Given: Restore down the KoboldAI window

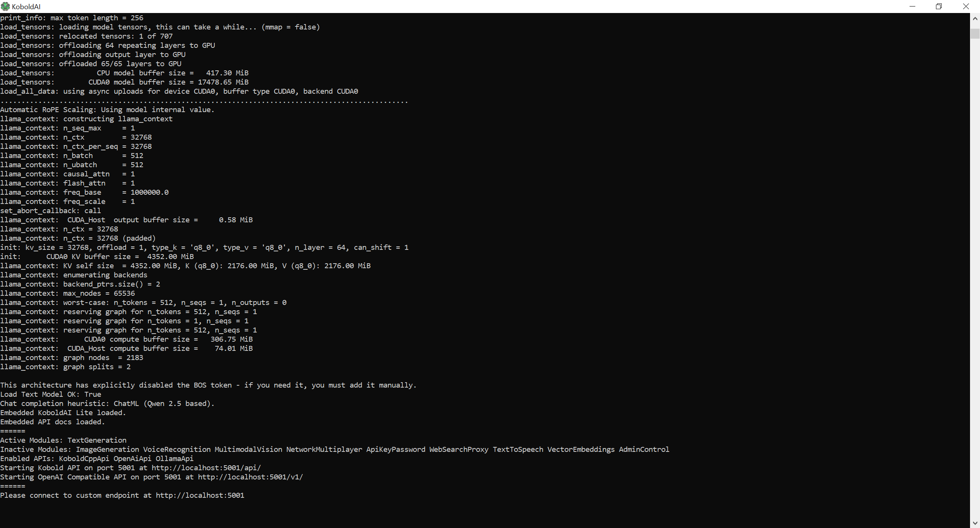Looking at the screenshot, I should click(939, 7).
